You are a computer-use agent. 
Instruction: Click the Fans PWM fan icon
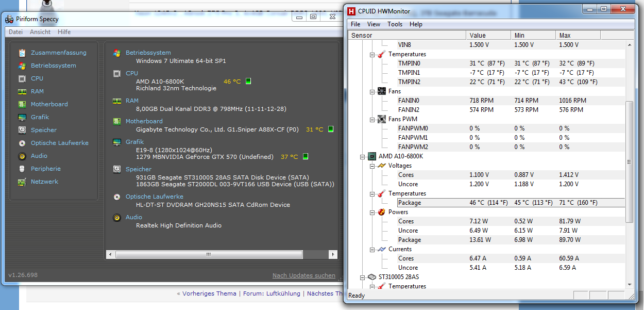pyautogui.click(x=382, y=119)
